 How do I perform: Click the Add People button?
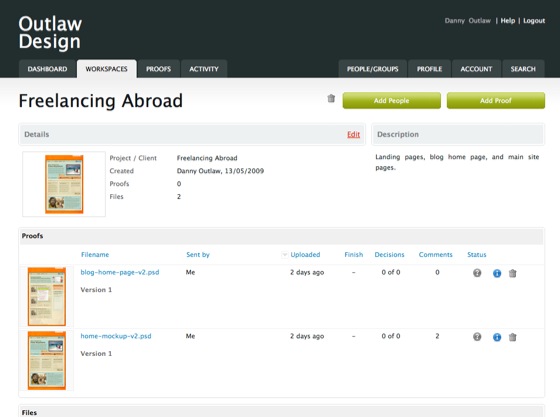391,101
